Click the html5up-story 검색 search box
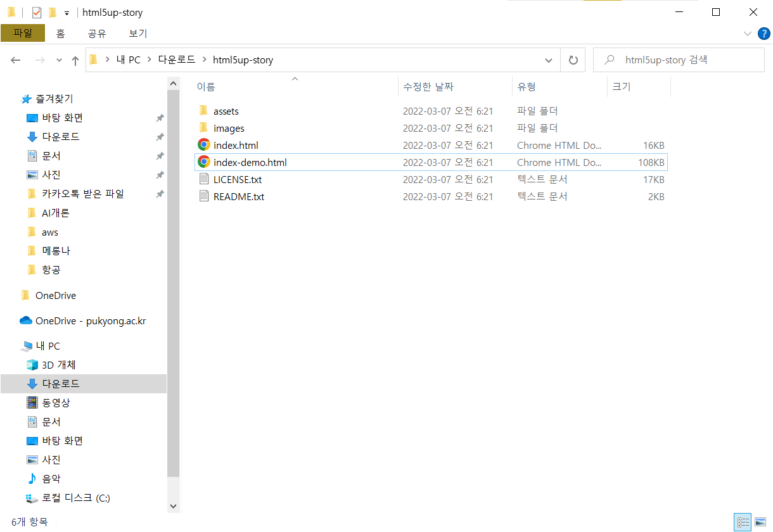 [679, 60]
